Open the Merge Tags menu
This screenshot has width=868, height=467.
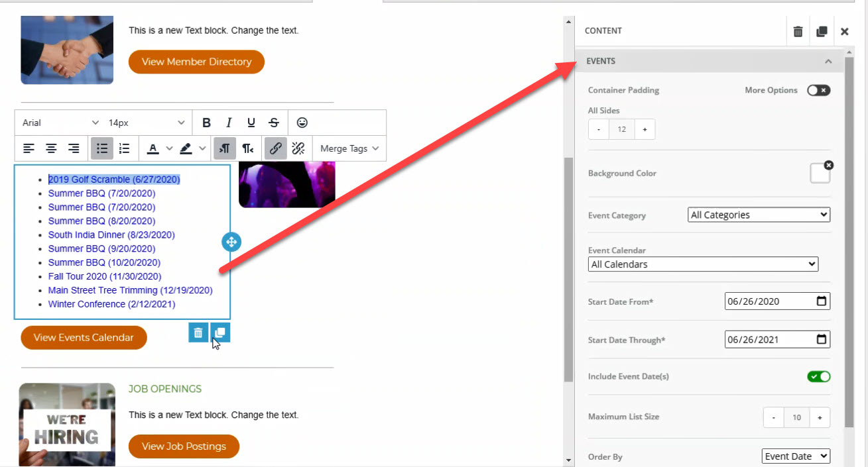click(349, 148)
